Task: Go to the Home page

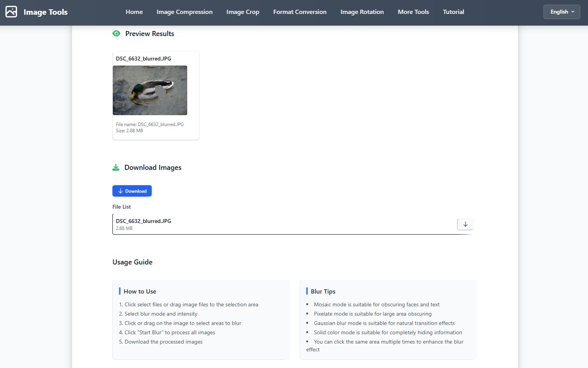Action: (134, 12)
